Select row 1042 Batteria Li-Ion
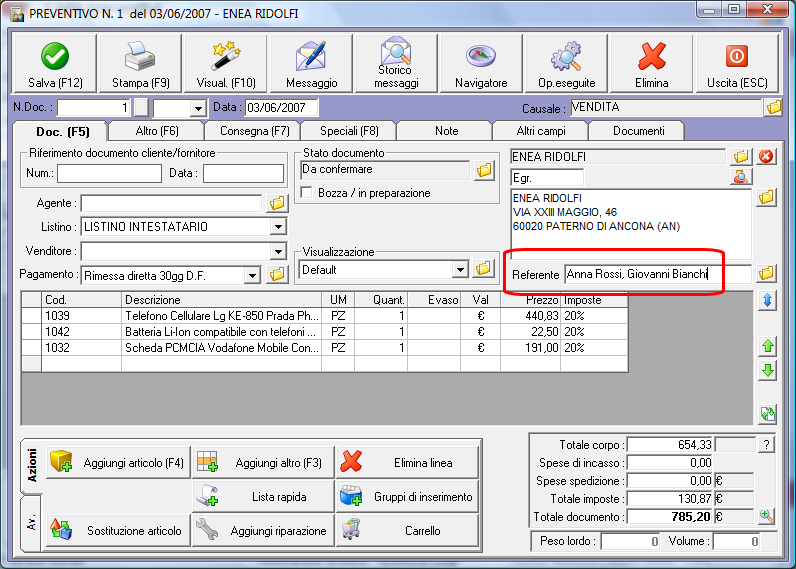 pos(325,332)
